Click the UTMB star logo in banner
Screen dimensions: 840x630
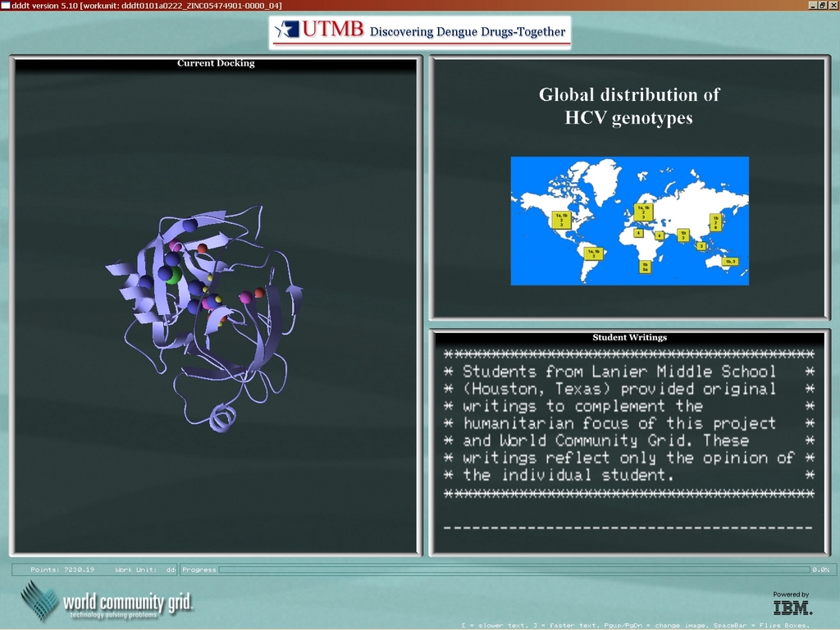point(287,30)
